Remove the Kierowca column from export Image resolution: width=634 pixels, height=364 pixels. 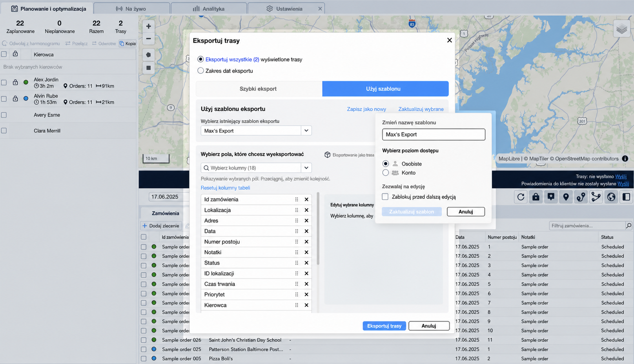[306, 305]
